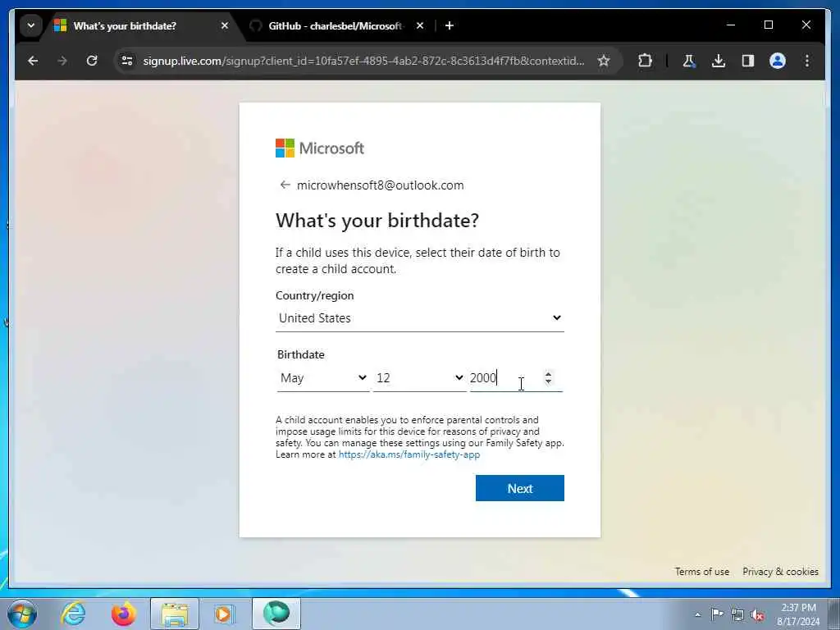Open Terms of use link

point(702,572)
